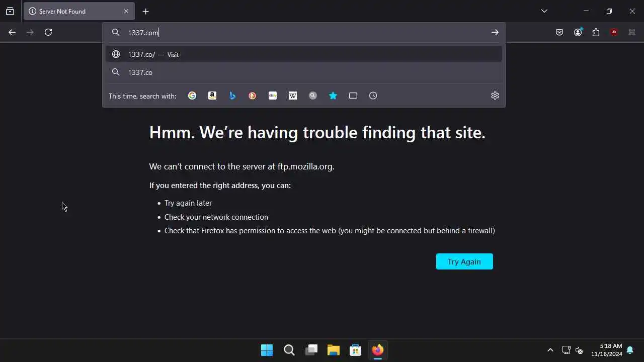Expand the List all tabs dropdown
The width and height of the screenshot is (644, 362).
pyautogui.click(x=544, y=11)
